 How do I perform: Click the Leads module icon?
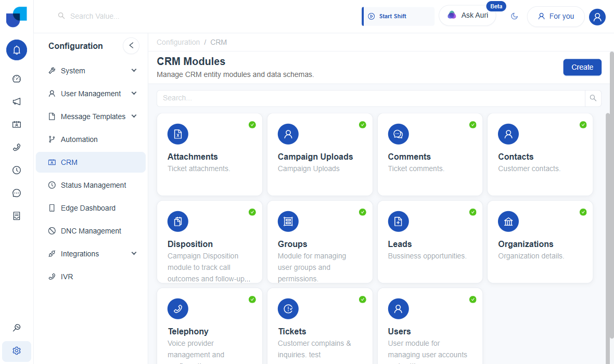coord(398,222)
